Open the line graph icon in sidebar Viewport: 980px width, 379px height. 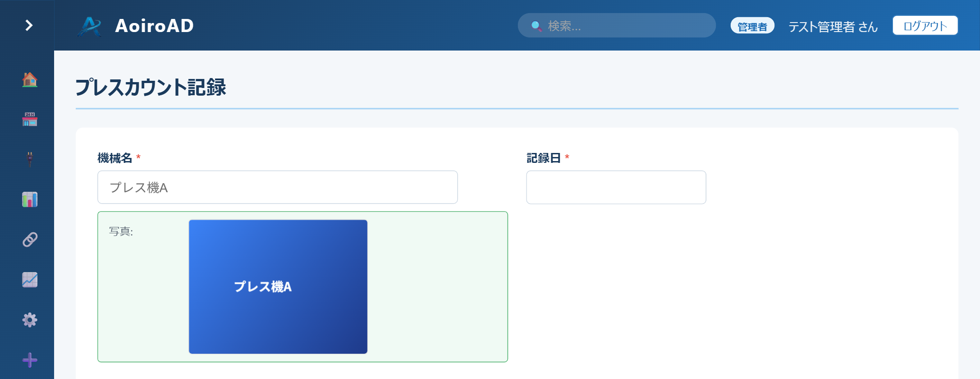[30, 280]
